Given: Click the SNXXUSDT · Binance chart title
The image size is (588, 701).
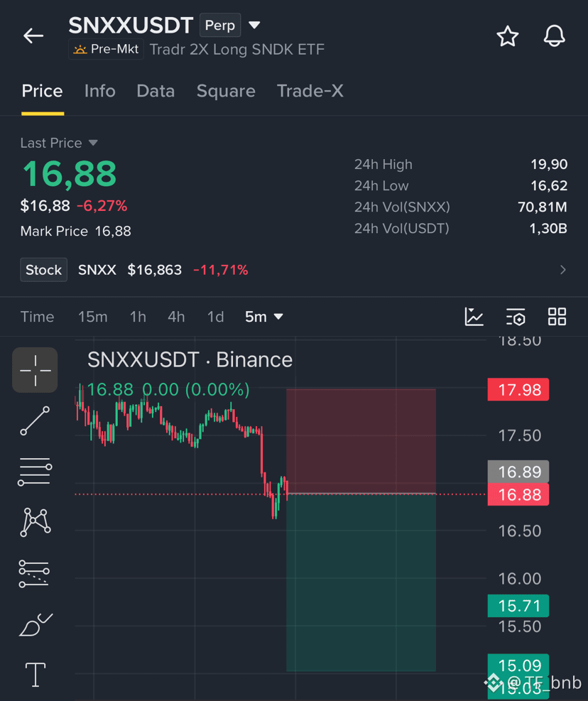Looking at the screenshot, I should coord(190,360).
